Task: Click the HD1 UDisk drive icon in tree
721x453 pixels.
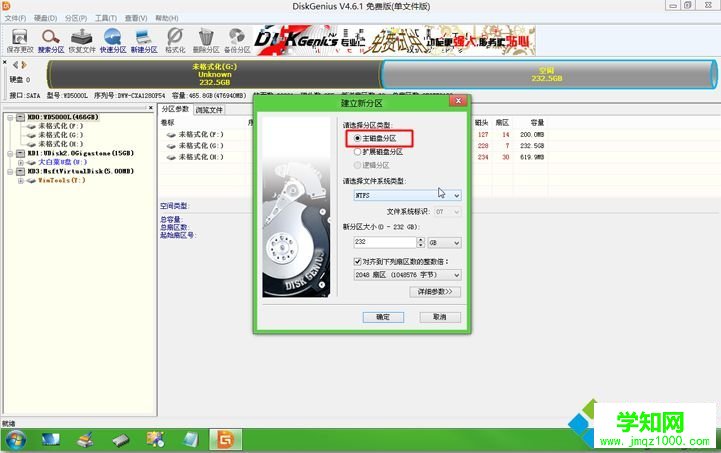Action: pos(20,153)
